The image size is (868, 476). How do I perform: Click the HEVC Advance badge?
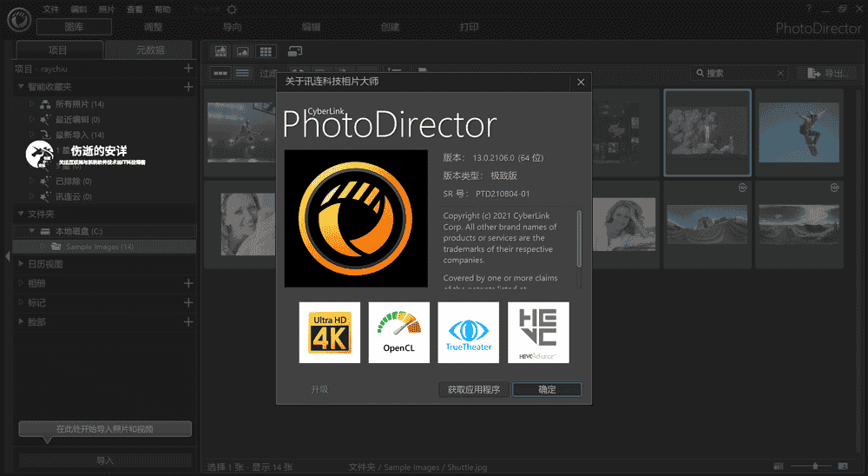pos(538,333)
